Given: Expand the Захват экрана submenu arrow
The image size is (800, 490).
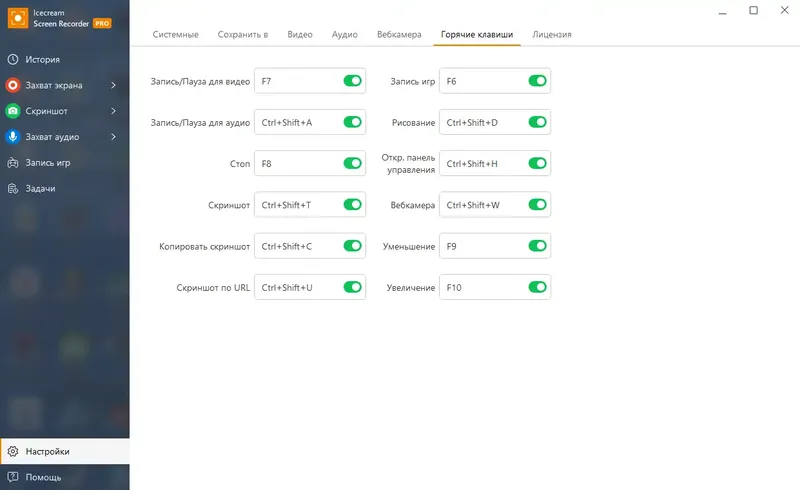Looking at the screenshot, I should click(x=114, y=85).
